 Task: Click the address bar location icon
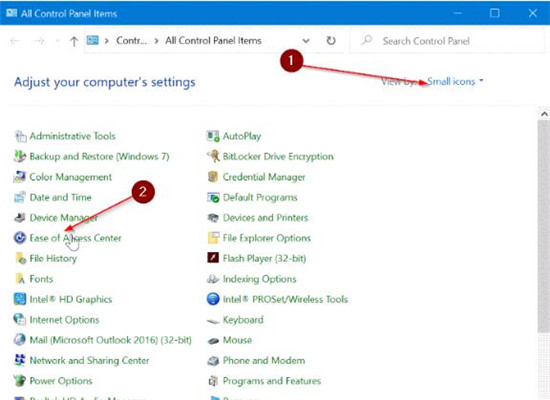click(93, 40)
